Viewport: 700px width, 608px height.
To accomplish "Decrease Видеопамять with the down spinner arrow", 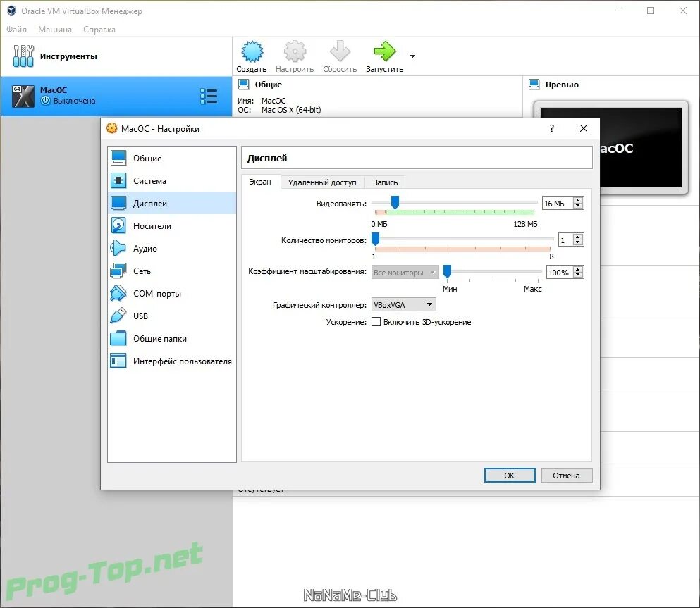I will point(578,206).
